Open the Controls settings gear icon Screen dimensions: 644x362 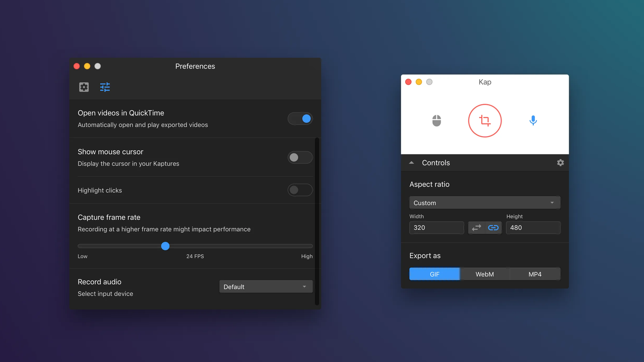(560, 163)
